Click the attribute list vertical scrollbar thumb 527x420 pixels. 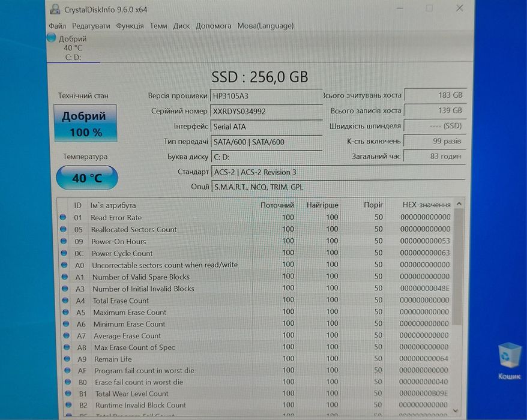tap(457, 266)
